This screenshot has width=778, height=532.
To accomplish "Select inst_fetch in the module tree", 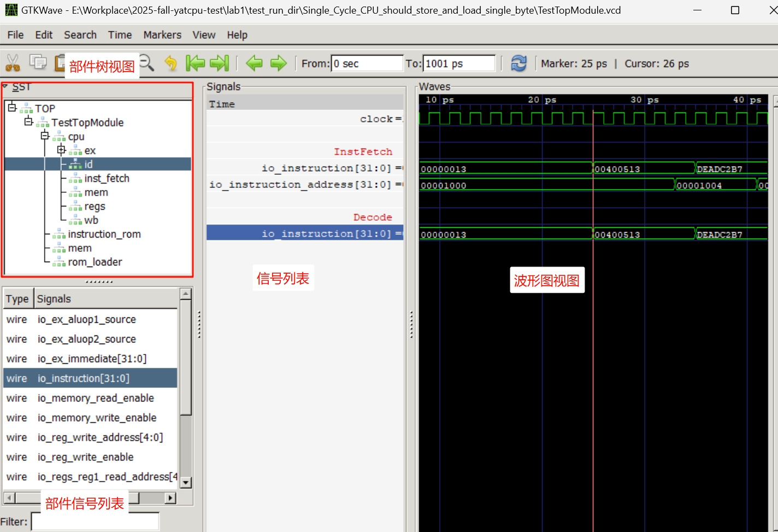I will (107, 179).
